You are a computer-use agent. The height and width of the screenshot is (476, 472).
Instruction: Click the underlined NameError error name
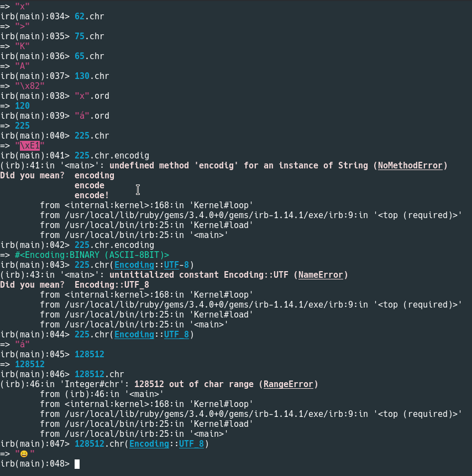pos(321,275)
